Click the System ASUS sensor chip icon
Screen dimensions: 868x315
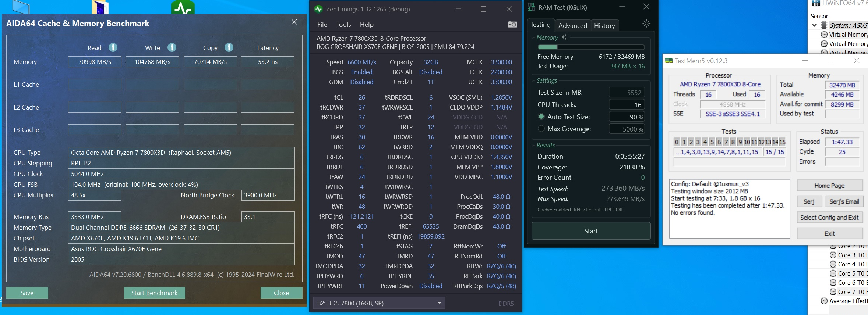click(x=824, y=25)
